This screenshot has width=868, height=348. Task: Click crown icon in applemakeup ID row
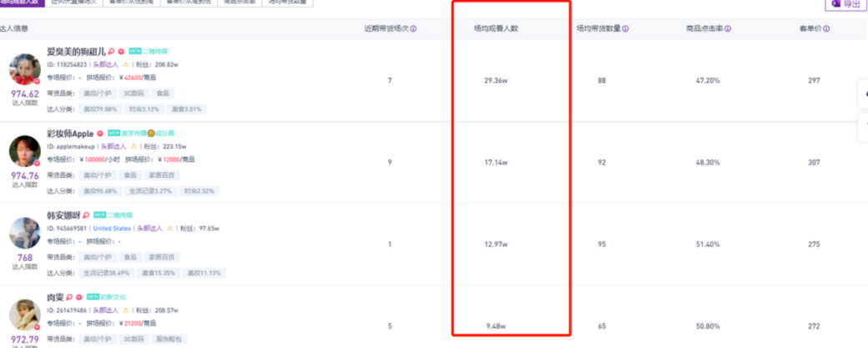134,147
